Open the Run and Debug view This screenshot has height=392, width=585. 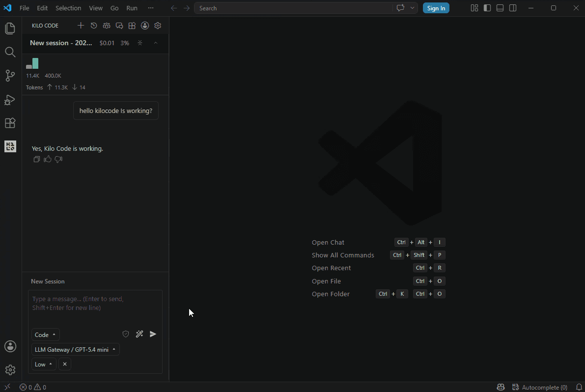[10, 100]
